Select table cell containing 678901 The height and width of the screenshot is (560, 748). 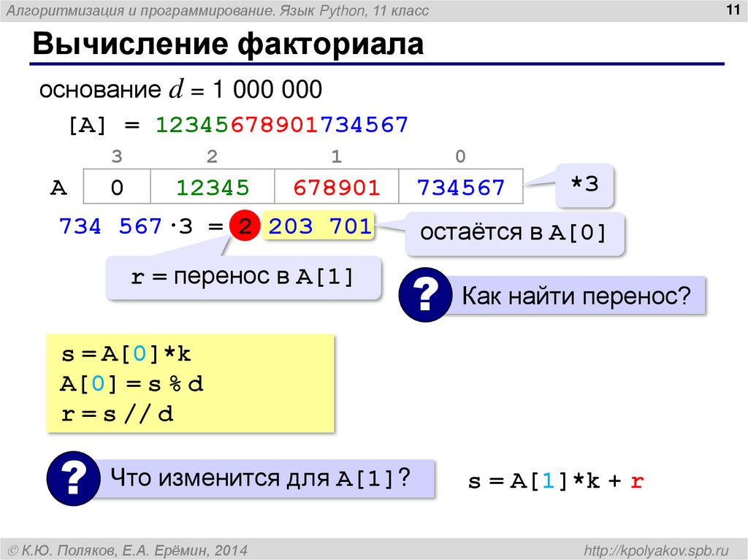(337, 187)
